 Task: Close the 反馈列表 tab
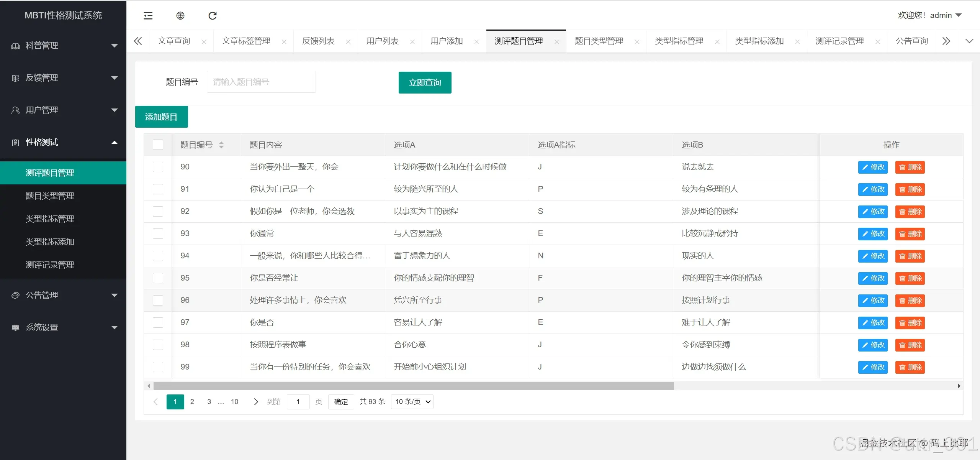click(x=348, y=42)
